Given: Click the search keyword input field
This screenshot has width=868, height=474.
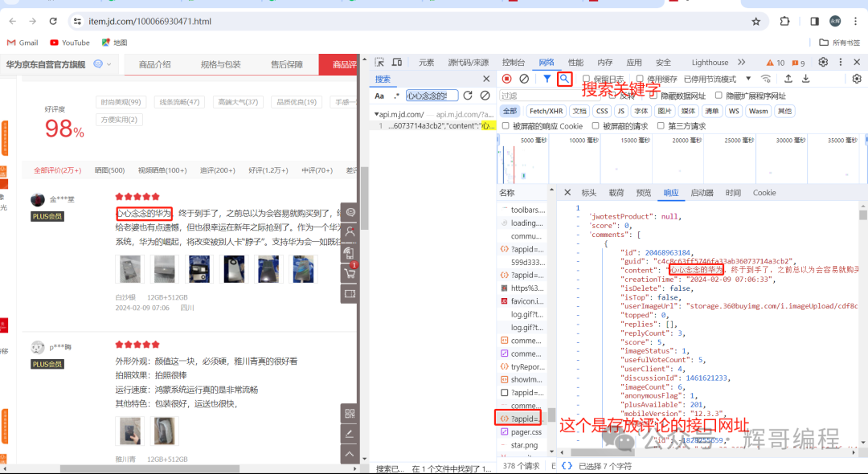Looking at the screenshot, I should [x=432, y=96].
